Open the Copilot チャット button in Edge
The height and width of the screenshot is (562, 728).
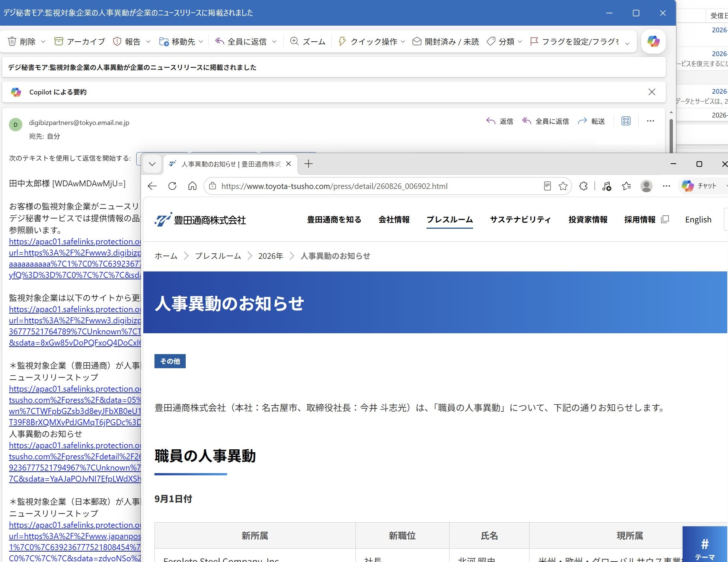coord(699,186)
